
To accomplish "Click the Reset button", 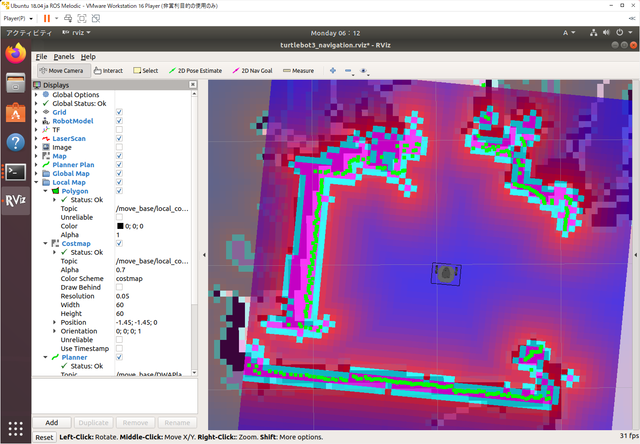I will (x=44, y=437).
